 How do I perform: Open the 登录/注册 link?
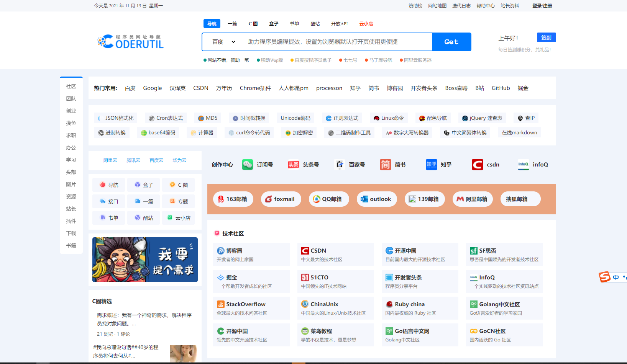[542, 5]
